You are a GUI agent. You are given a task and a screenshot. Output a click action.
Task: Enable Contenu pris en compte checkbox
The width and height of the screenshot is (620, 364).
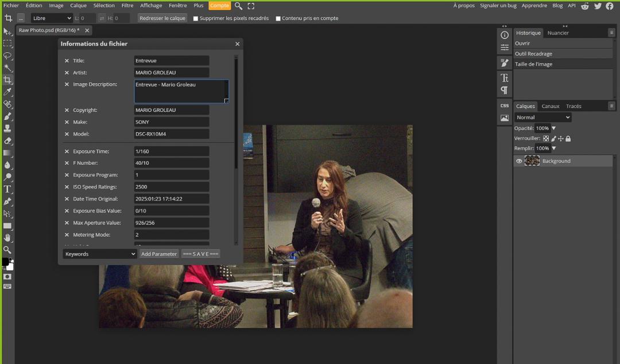click(x=278, y=18)
